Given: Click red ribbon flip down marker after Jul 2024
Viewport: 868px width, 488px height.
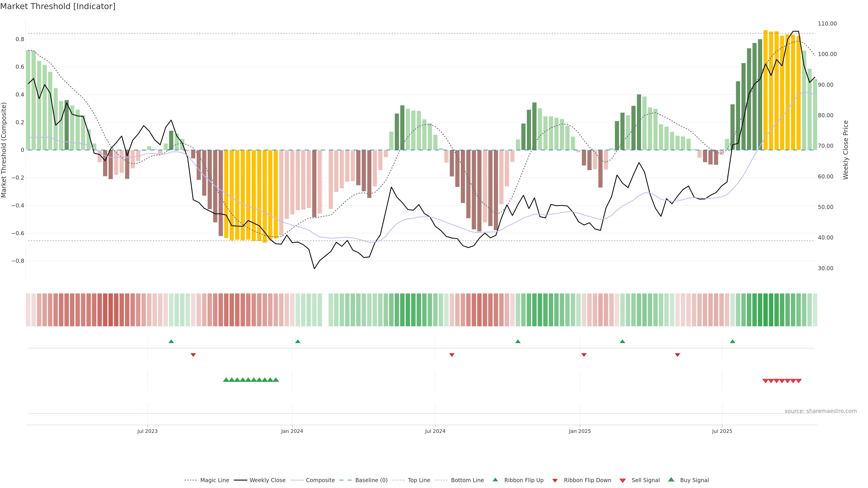Looking at the screenshot, I should coord(452,355).
